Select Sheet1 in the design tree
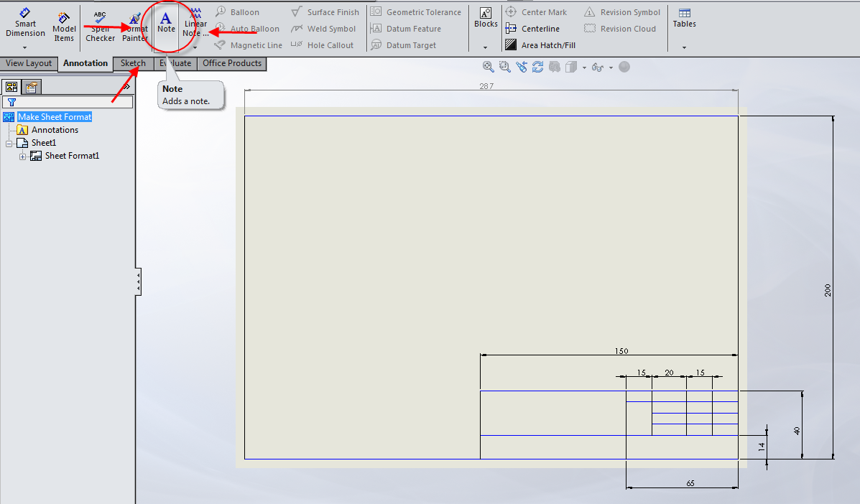 pyautogui.click(x=43, y=142)
